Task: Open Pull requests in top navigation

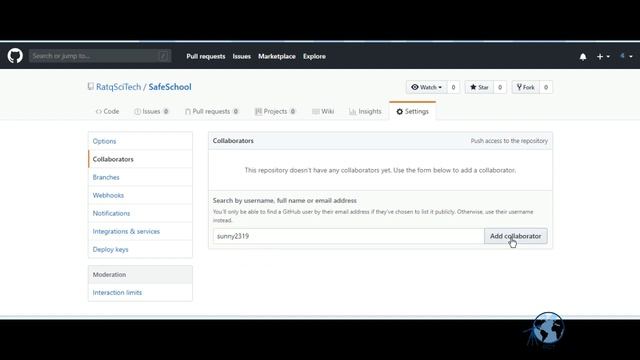Action: pyautogui.click(x=206, y=56)
